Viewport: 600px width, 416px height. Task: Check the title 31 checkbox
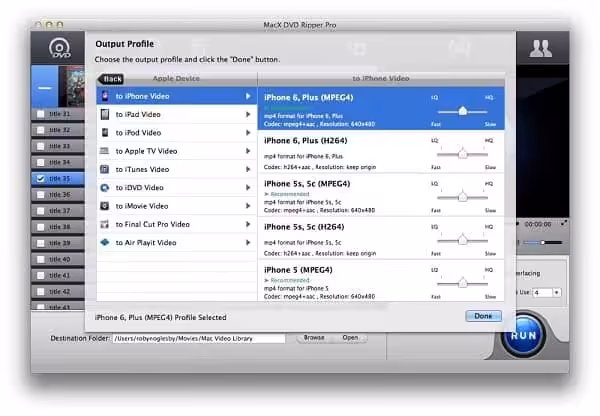[40, 114]
